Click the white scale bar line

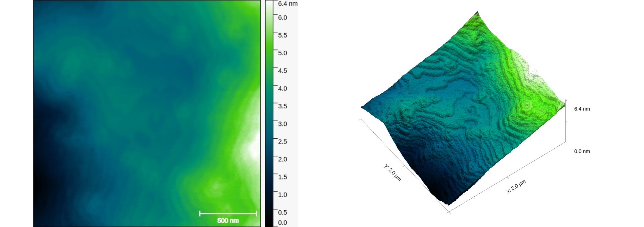pos(228,214)
